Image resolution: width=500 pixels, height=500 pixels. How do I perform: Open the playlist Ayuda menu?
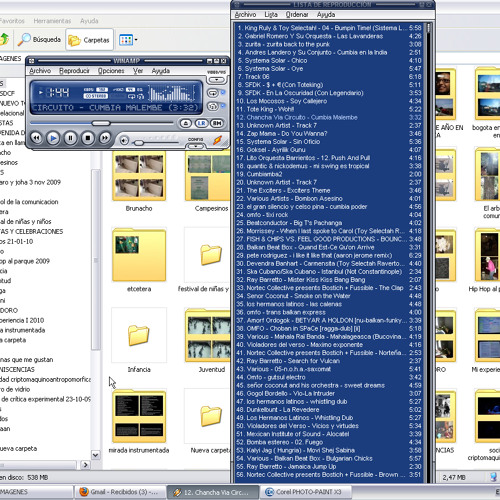point(326,15)
